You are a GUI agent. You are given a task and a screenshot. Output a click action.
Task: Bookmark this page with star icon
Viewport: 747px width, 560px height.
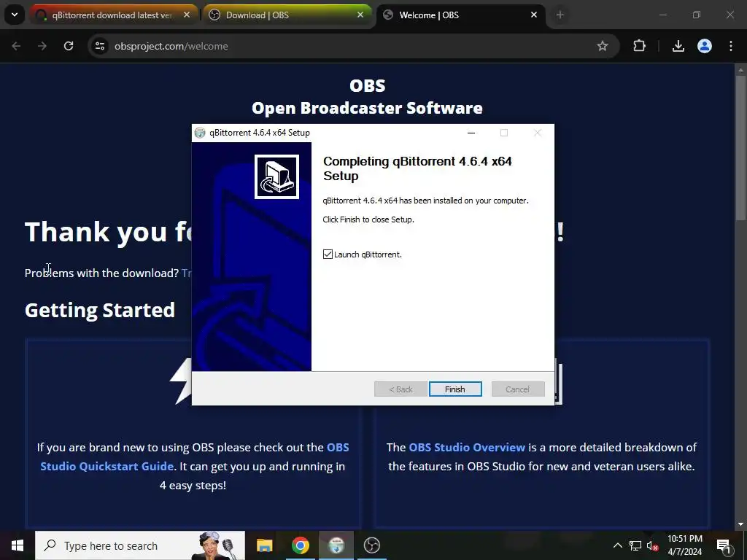[x=602, y=46]
